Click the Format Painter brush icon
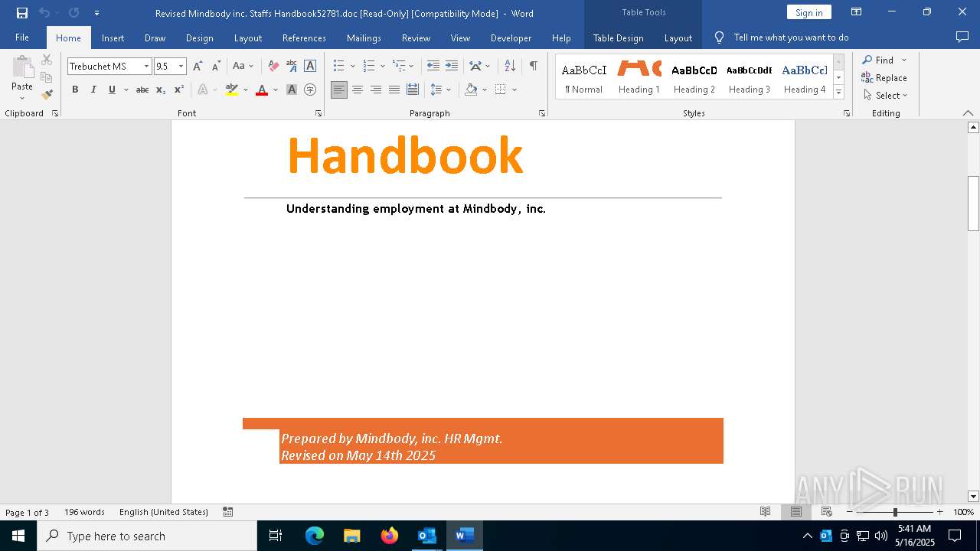980x551 pixels. tap(47, 94)
